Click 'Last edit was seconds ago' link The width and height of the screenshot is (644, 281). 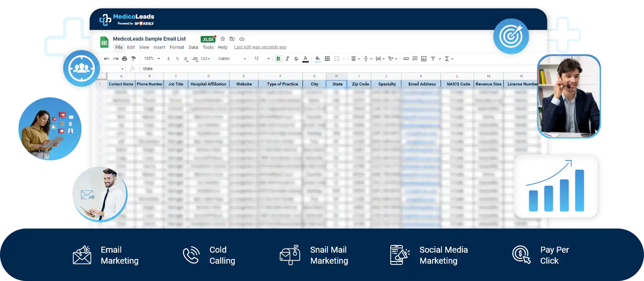260,47
